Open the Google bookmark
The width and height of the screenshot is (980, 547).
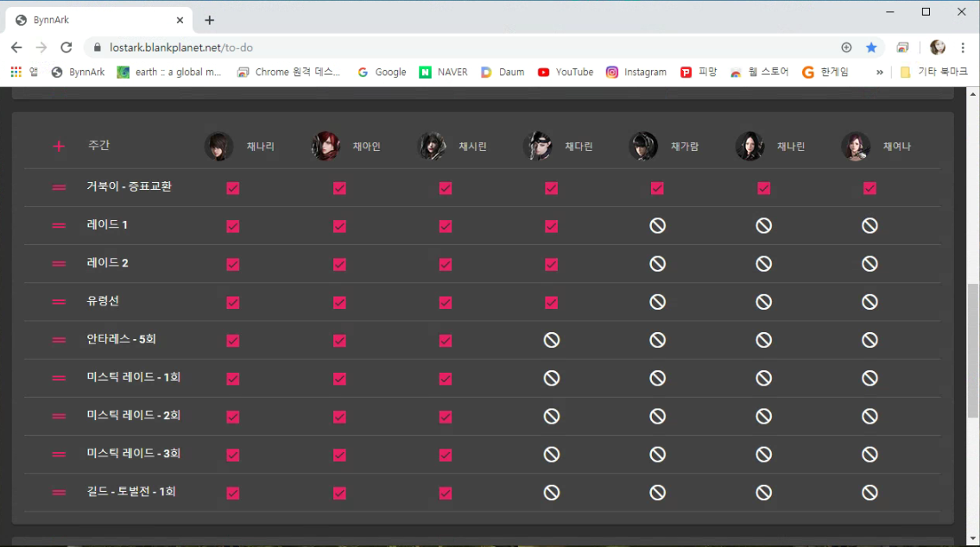pyautogui.click(x=382, y=72)
